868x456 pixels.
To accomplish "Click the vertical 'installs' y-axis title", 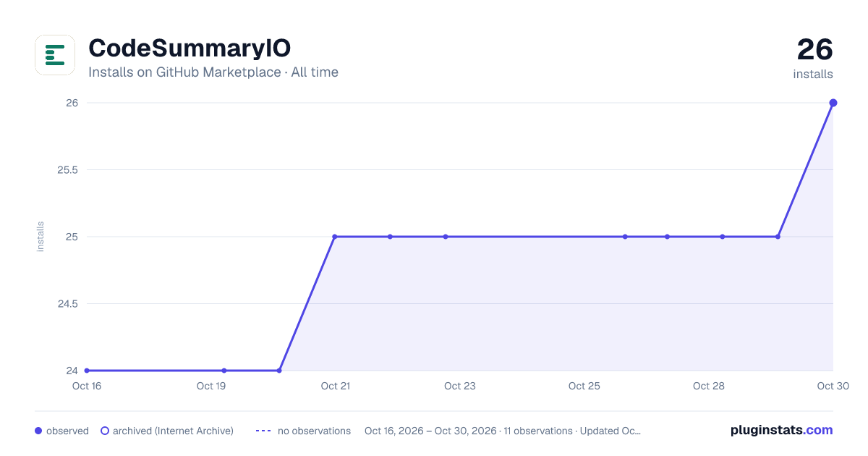I will point(41,237).
